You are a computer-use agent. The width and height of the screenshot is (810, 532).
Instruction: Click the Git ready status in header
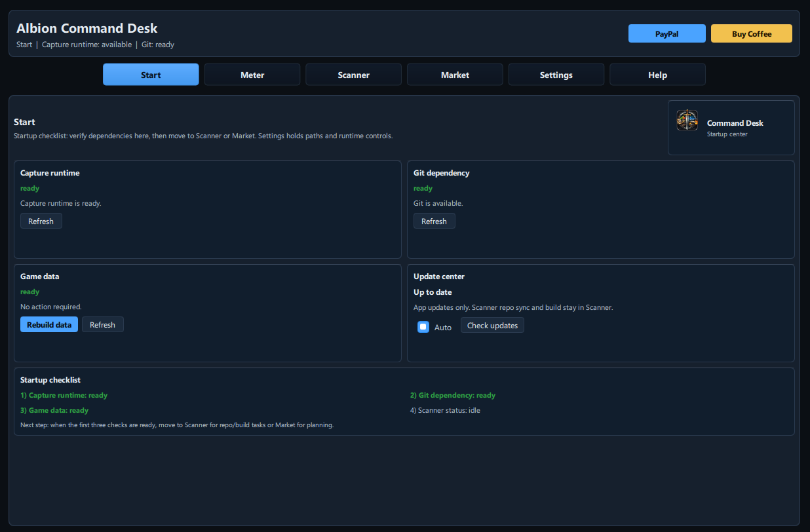pyautogui.click(x=158, y=45)
